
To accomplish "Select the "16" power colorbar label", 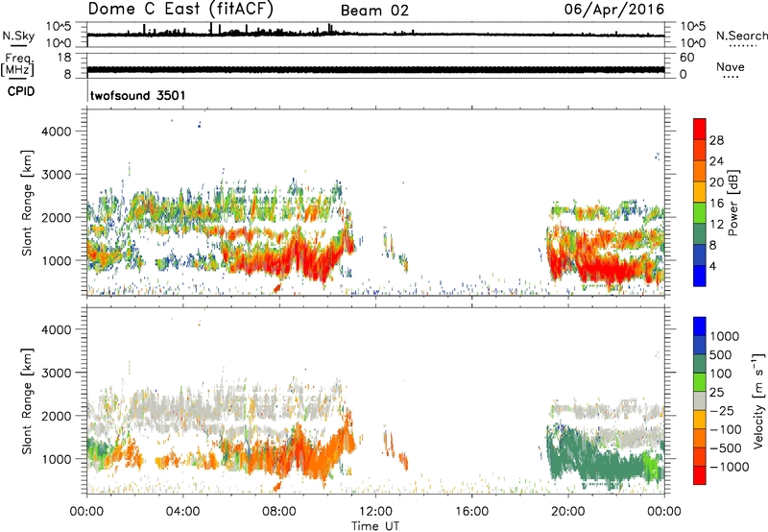I will click(x=716, y=204).
